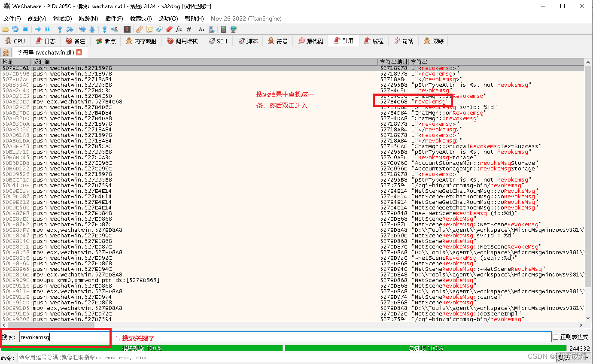The height and width of the screenshot is (364, 593).
Task: Open the 插件(P) menu
Action: [x=114, y=18]
